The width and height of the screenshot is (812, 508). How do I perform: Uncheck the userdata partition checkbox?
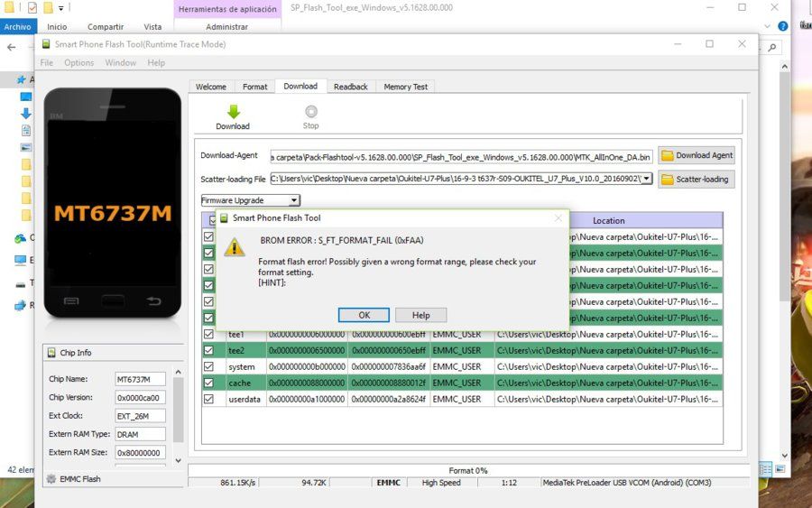[x=208, y=399]
